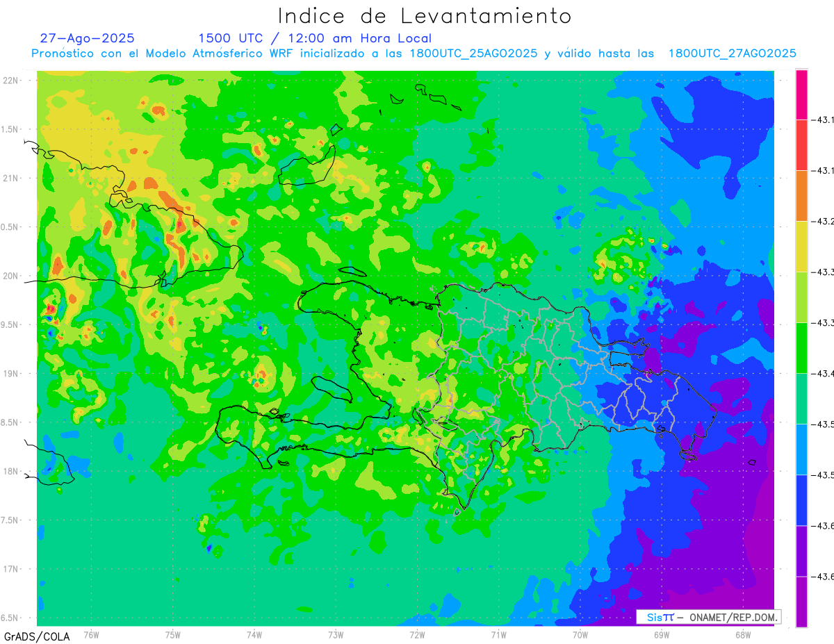Choose the royal blue legend swatch

pyautogui.click(x=801, y=500)
